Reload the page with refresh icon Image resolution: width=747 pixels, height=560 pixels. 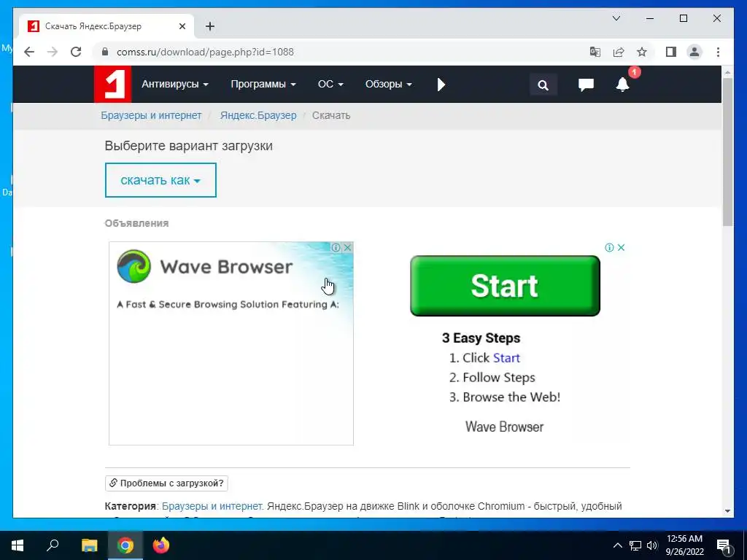tap(76, 52)
